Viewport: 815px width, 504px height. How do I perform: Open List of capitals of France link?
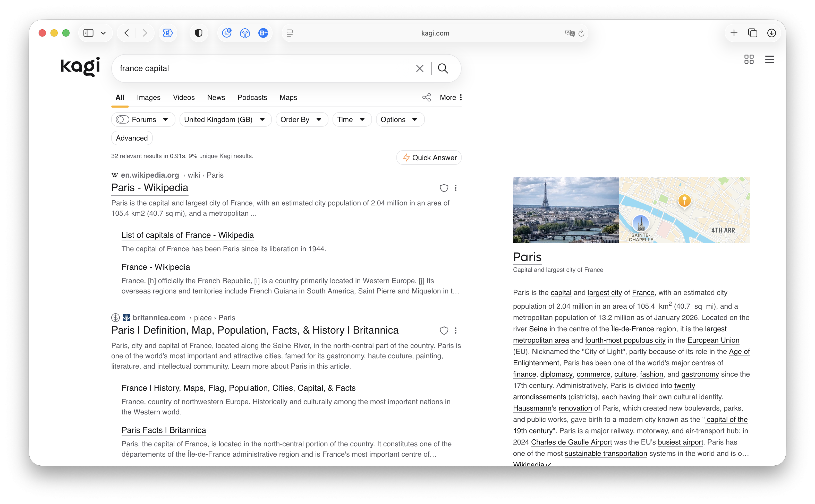pyautogui.click(x=188, y=235)
